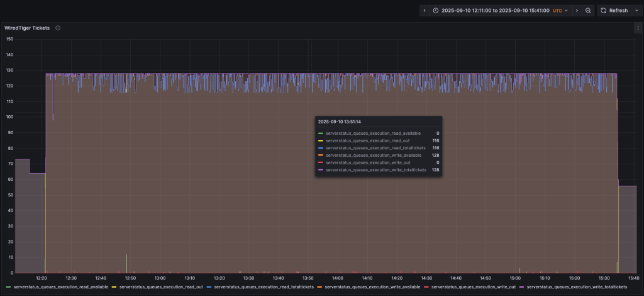Click the zoom out time range icon

pos(588,11)
